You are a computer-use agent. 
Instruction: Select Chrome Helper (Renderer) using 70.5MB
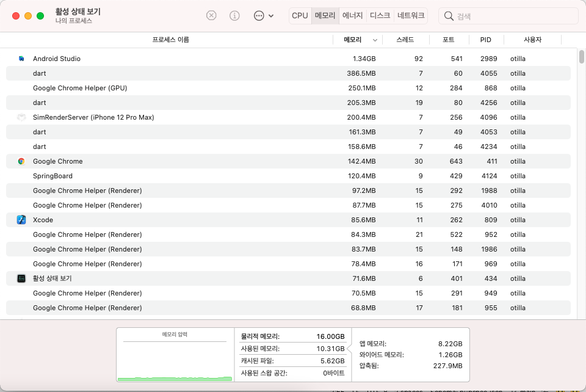pyautogui.click(x=288, y=293)
